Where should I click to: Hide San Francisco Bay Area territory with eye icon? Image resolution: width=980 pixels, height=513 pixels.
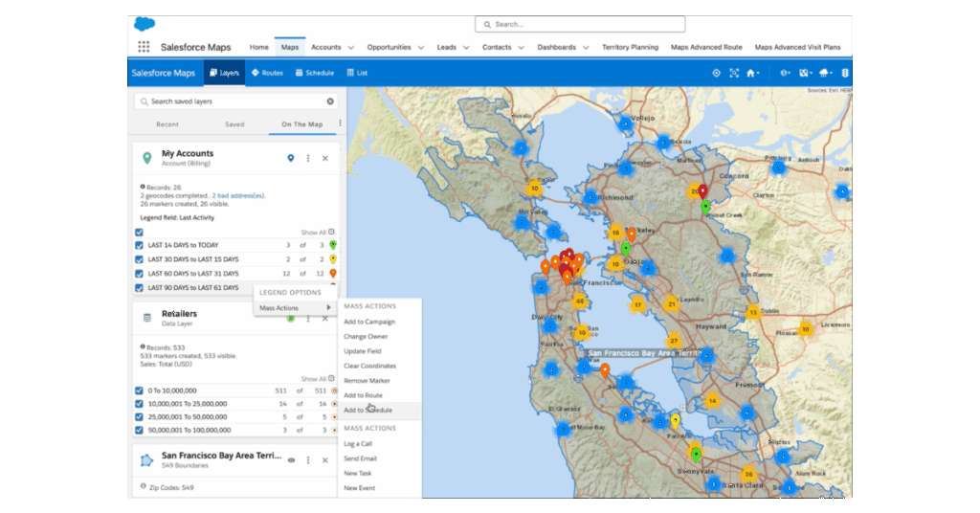[291, 460]
